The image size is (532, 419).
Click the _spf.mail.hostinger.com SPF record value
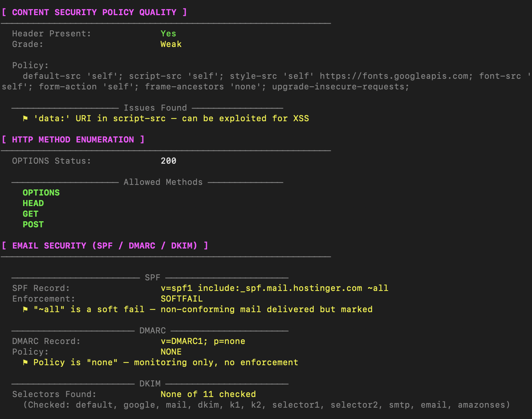274,288
